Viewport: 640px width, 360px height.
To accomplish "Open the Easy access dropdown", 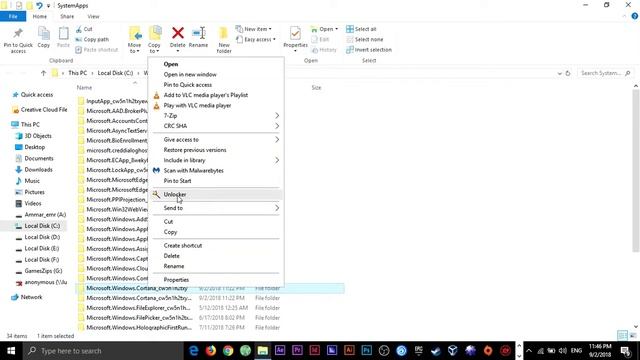I will (256, 40).
